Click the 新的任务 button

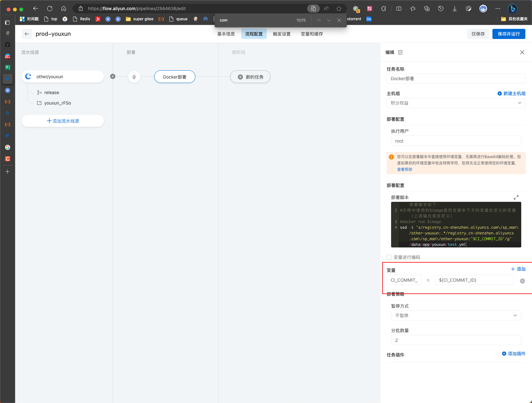(250, 77)
